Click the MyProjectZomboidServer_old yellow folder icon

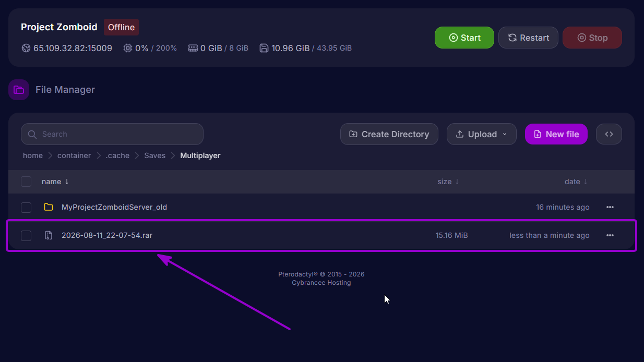coord(49,207)
